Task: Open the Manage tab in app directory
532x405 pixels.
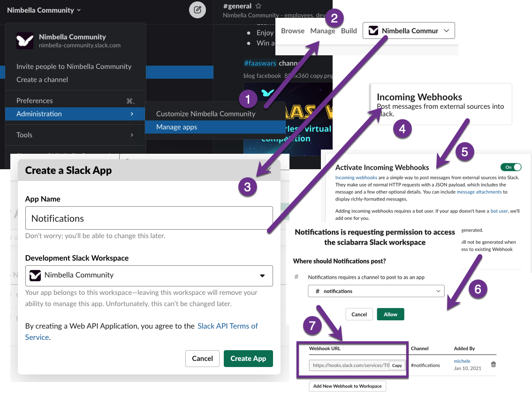Action: coord(323,31)
